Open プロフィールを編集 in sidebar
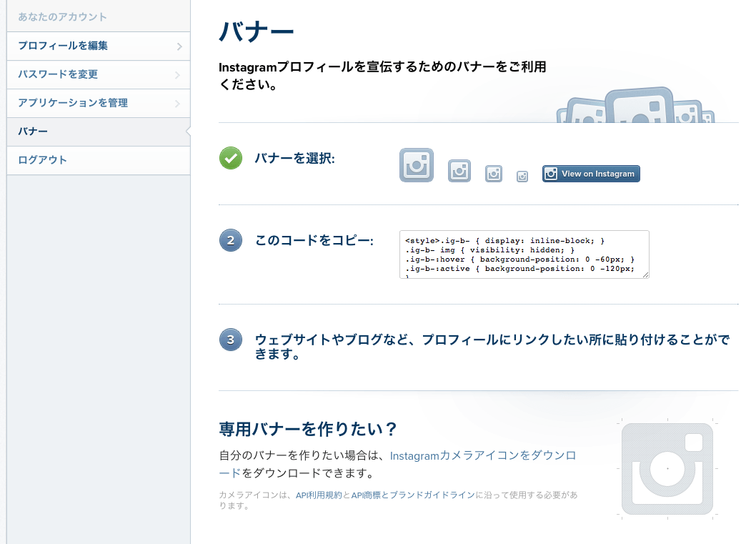The width and height of the screenshot is (756, 544). pos(99,46)
